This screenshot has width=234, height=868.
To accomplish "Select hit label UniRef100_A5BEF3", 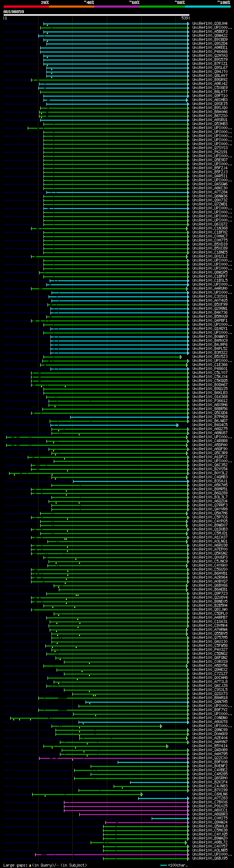I will 210,32.
